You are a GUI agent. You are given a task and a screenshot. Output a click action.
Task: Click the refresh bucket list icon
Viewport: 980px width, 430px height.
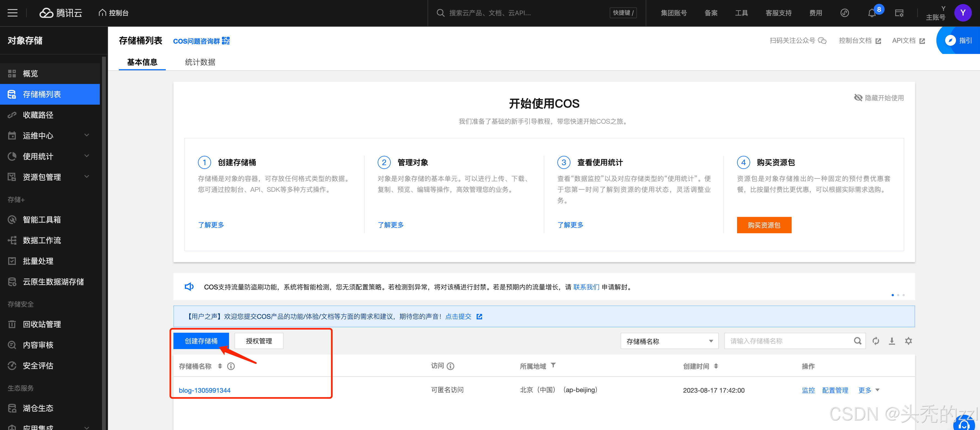[876, 341]
